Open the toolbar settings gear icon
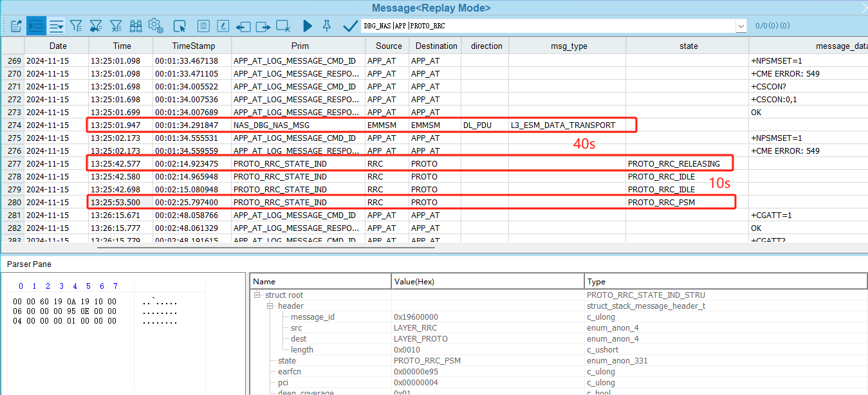This screenshot has width=868, height=395. tap(155, 26)
